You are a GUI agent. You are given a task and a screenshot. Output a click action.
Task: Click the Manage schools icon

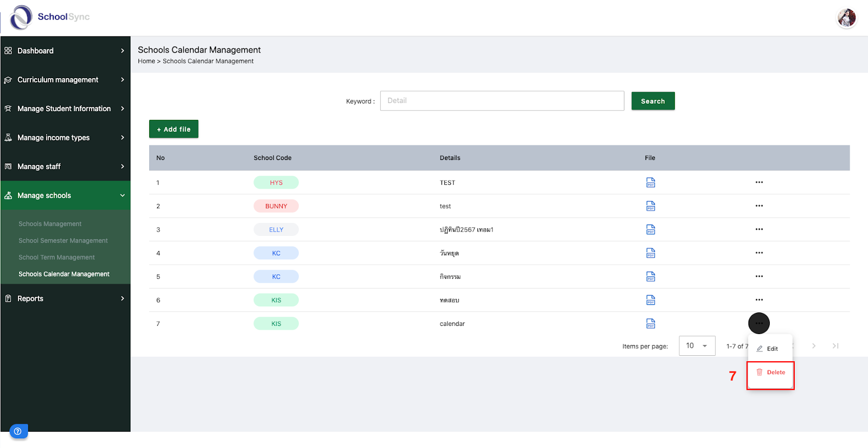point(8,195)
